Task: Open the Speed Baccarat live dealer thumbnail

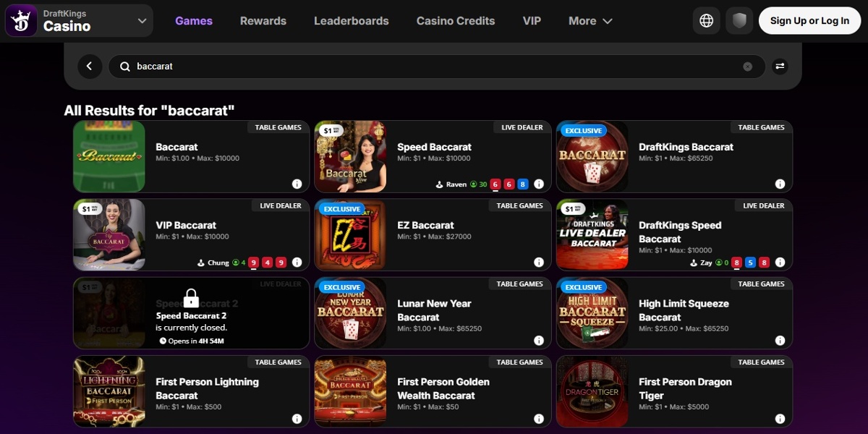Action: coord(351,156)
